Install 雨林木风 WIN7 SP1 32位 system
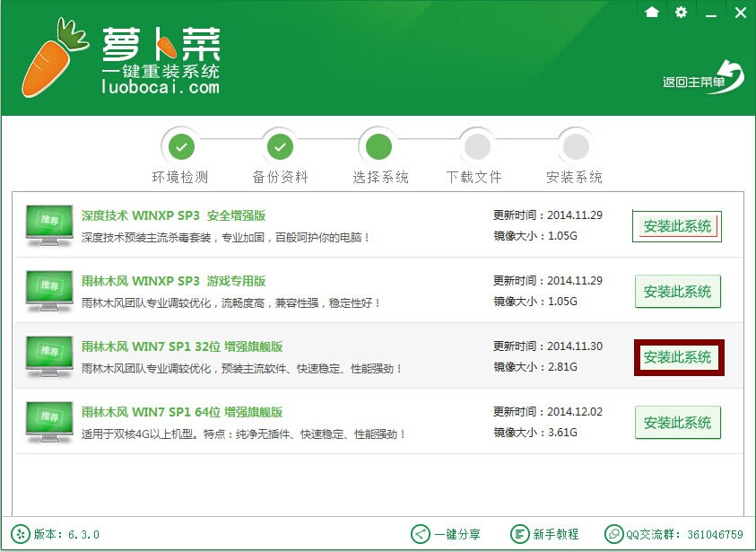 [677, 357]
